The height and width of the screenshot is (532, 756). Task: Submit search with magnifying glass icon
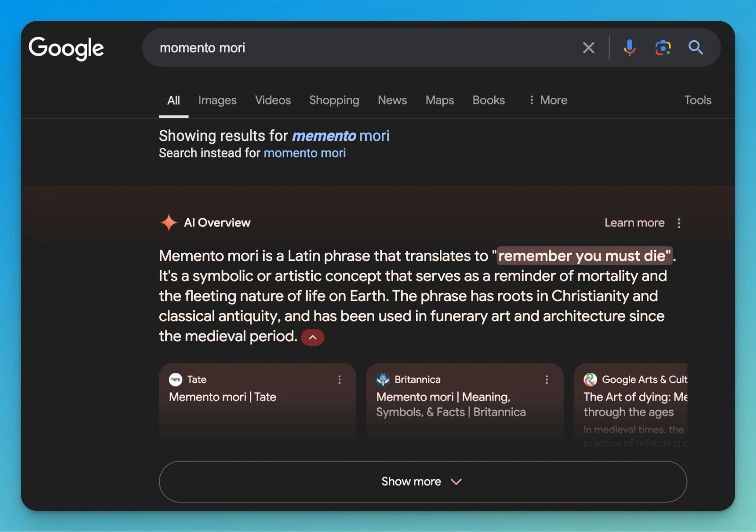point(696,47)
